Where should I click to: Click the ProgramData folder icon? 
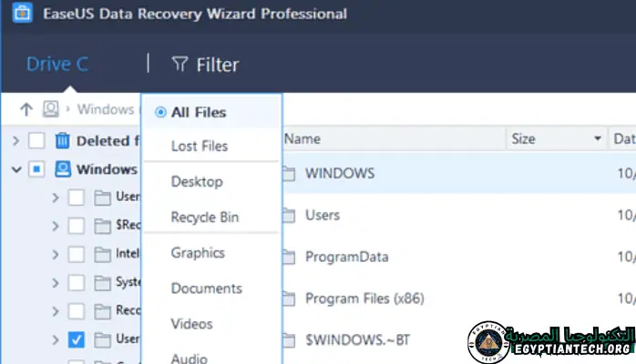pos(290,257)
